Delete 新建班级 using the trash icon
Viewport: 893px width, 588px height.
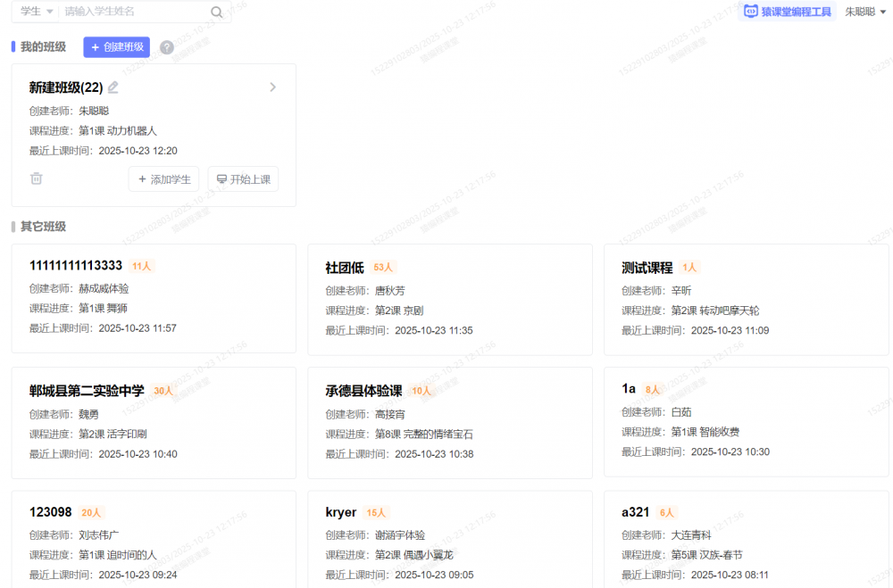pyautogui.click(x=37, y=178)
